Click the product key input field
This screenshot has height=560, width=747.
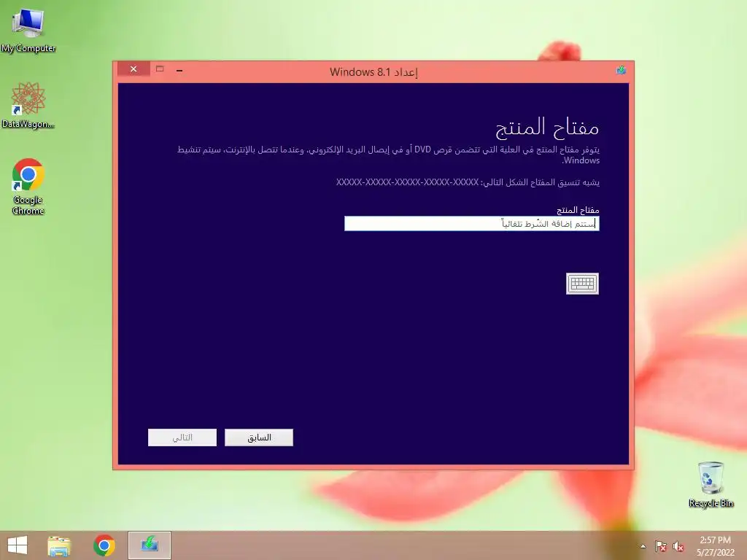point(472,224)
